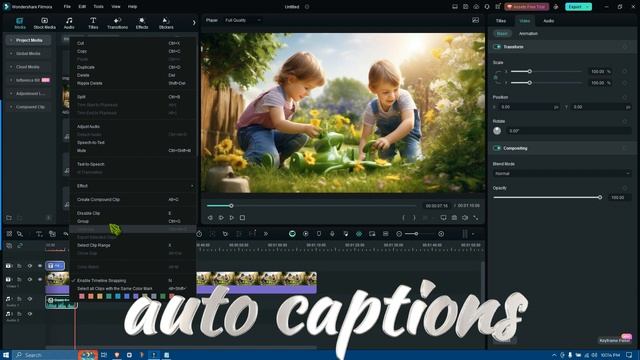640x360 pixels.
Task: Click the preview playback progress bar
Action: coord(311,206)
